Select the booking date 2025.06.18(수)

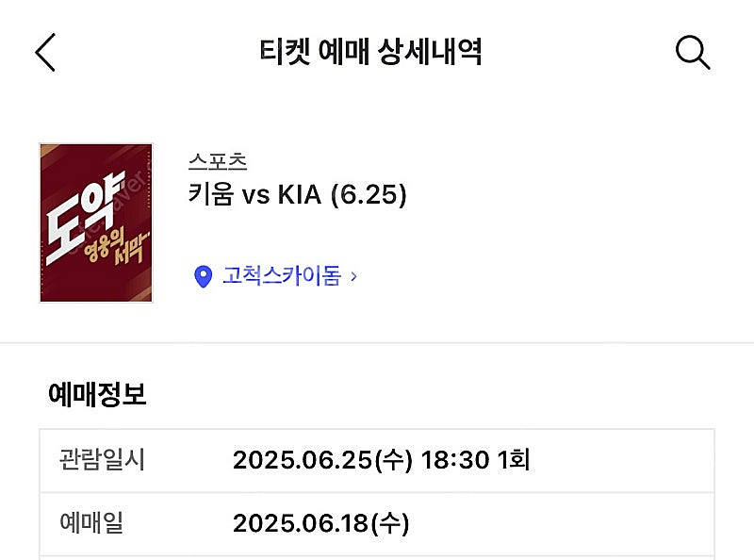(321, 523)
